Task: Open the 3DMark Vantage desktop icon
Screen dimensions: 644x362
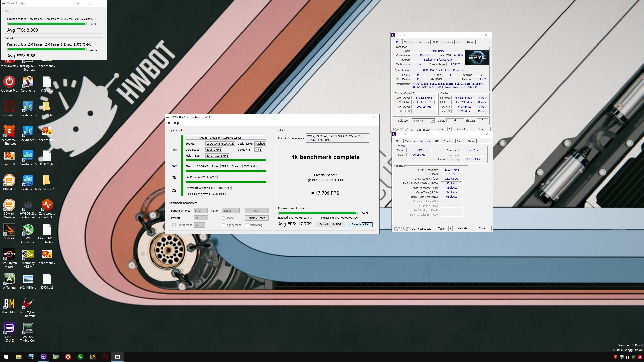Action: coord(9,209)
